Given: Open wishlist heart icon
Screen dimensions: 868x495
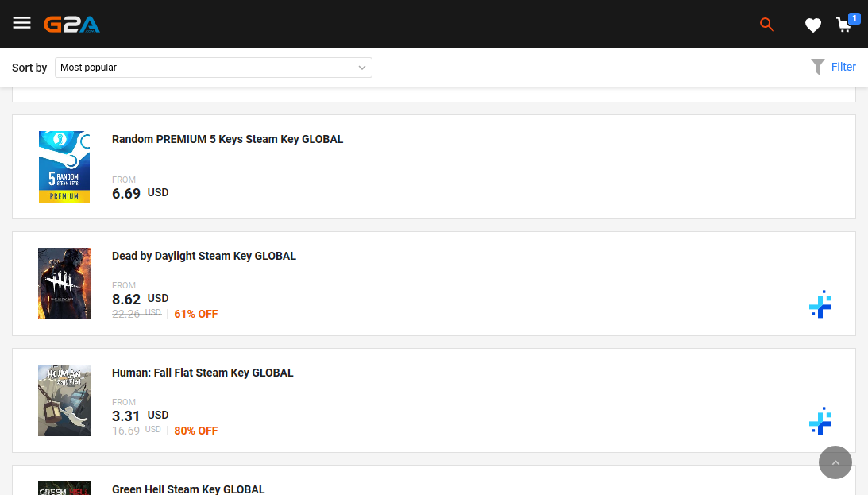Looking at the screenshot, I should [x=812, y=25].
